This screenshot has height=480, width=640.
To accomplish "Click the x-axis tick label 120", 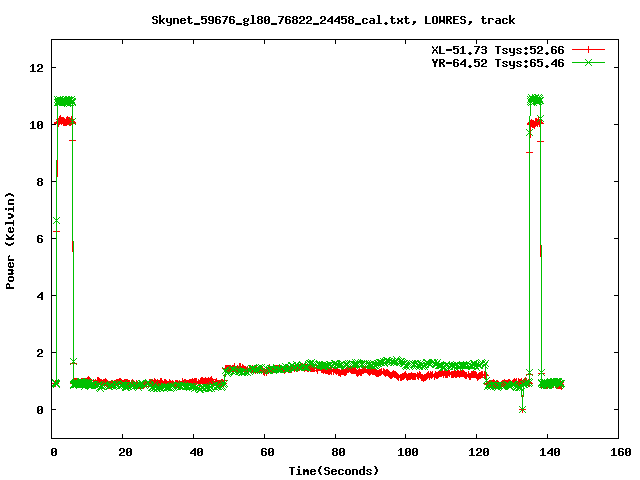I will (x=478, y=452).
